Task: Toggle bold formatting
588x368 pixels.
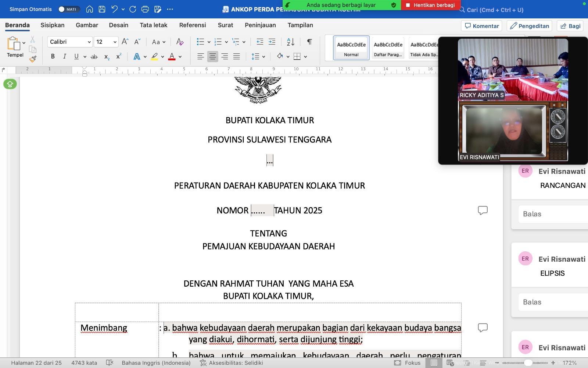Action: coord(53,57)
